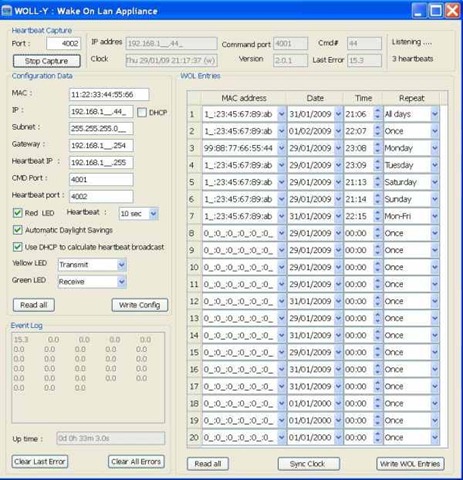
Task: Click Read all in Configuration Data
Action: [34, 305]
